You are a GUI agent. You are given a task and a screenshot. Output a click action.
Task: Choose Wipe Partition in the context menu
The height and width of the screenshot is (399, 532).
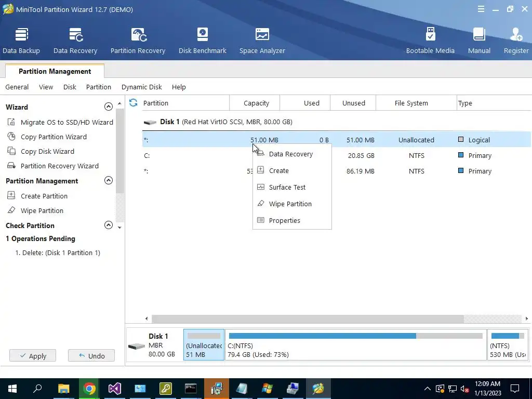coord(292,204)
